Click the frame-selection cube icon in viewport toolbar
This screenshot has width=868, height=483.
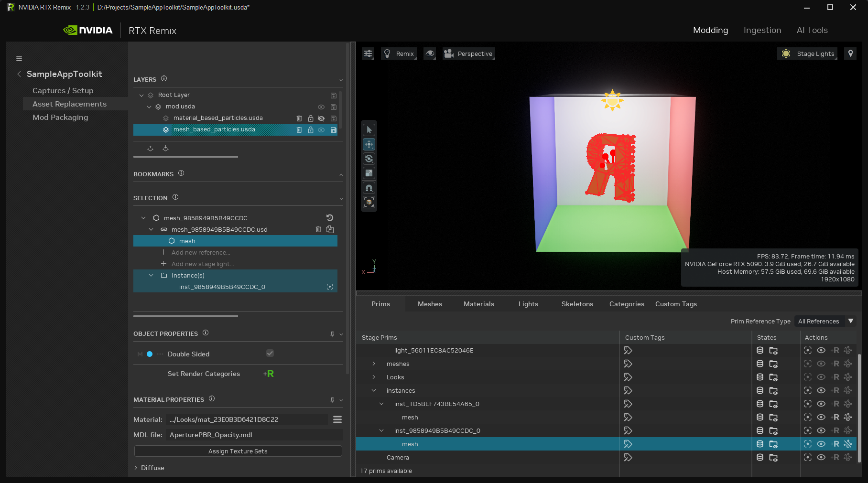click(369, 202)
